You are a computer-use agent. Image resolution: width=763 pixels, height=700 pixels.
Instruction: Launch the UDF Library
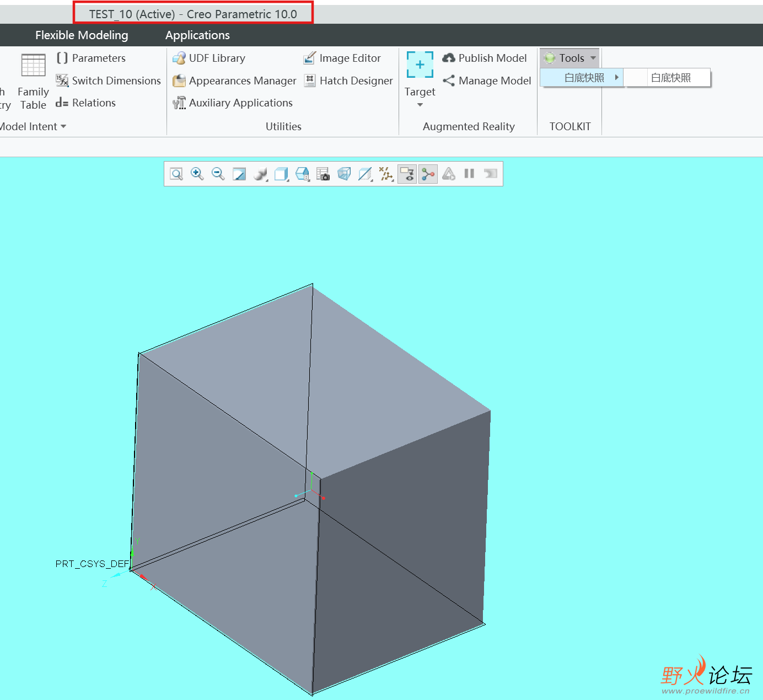pos(209,58)
